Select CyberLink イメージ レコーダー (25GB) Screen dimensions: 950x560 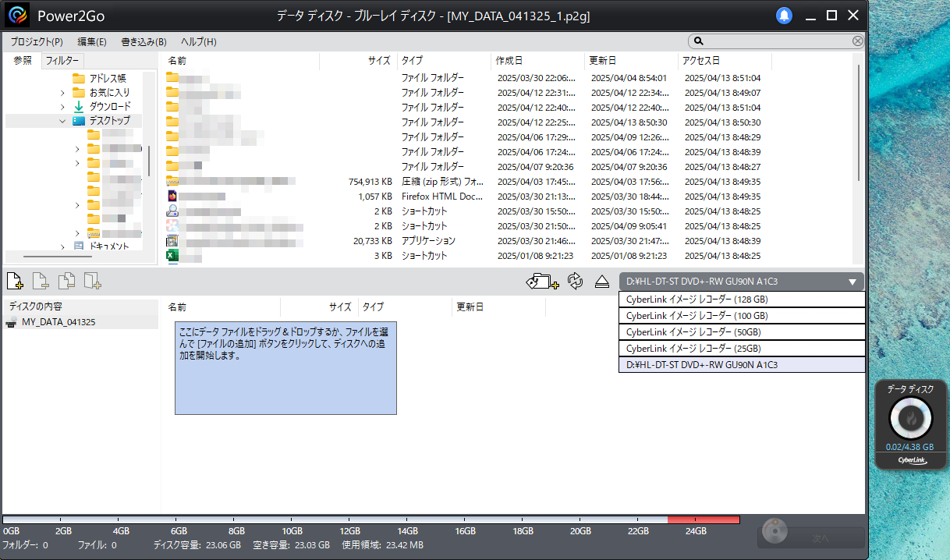click(x=742, y=349)
